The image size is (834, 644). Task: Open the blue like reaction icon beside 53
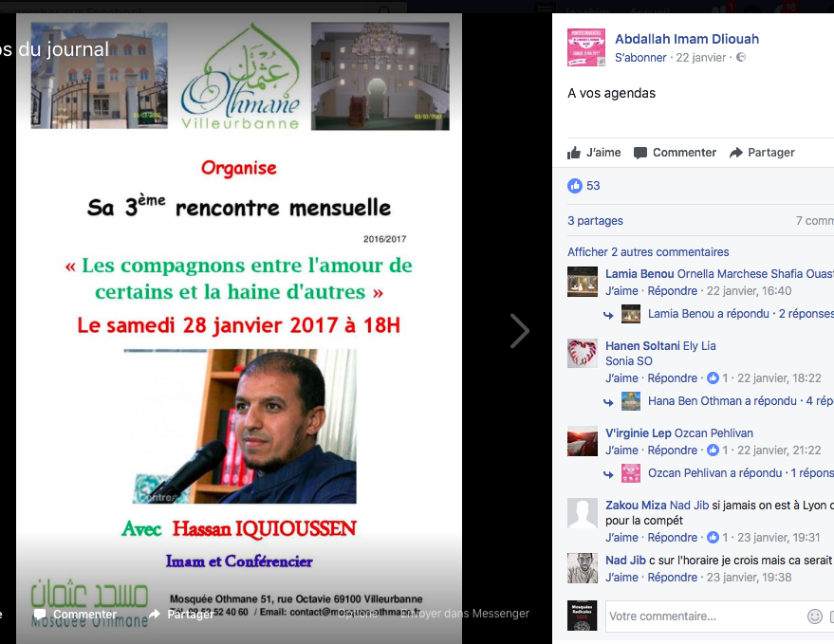tap(575, 186)
